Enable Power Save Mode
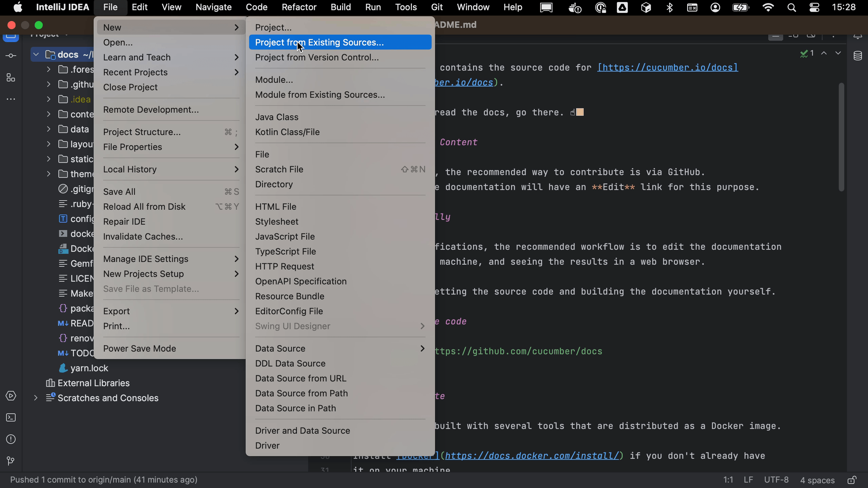868x488 pixels. [139, 348]
